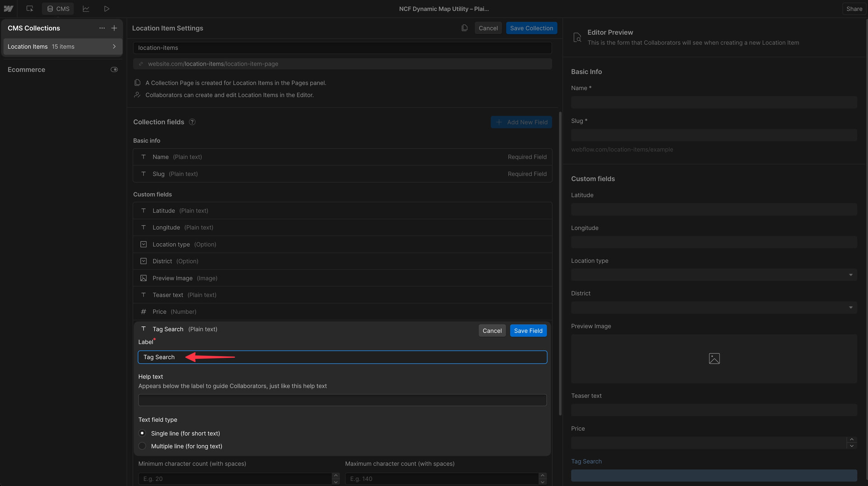The image size is (868, 486).
Task: Click the collection settings scrollbar
Action: coord(560,264)
